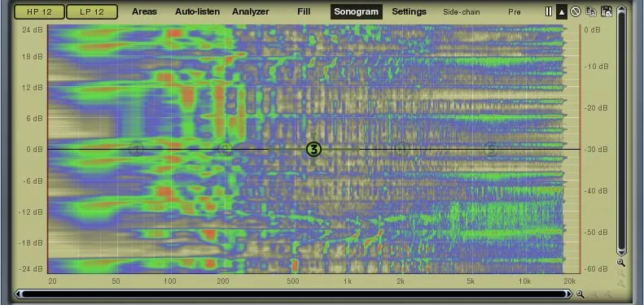Click the -6 dB gain label
Image resolution: width=644 pixels, height=305 pixels.
[x=33, y=181]
